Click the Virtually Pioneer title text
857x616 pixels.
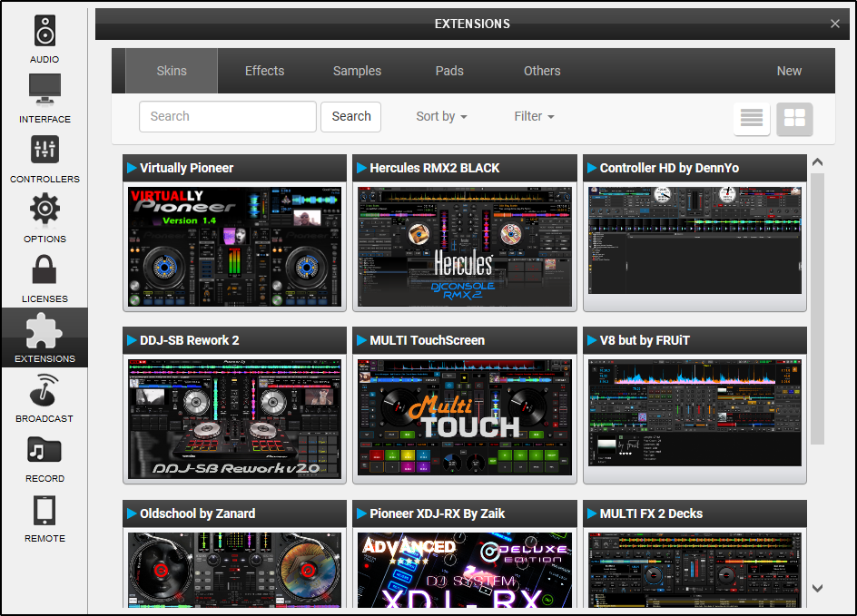point(186,168)
